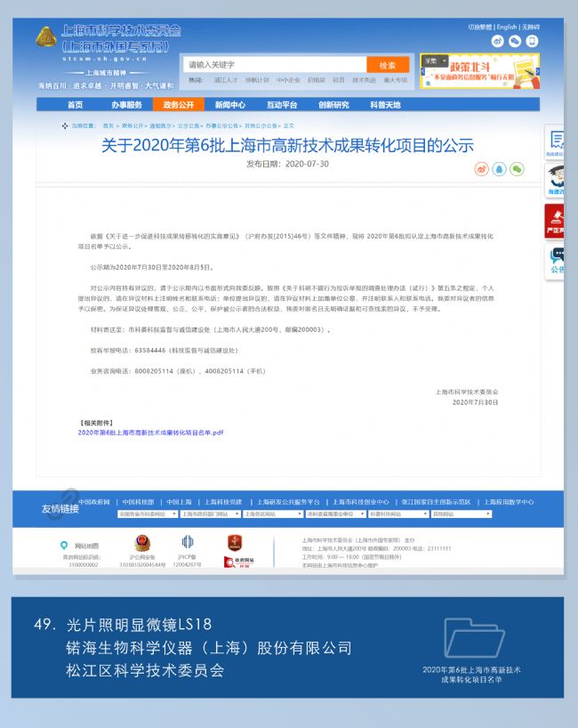
Task: Switch to the 互动平台 navigation tab
Action: (282, 105)
